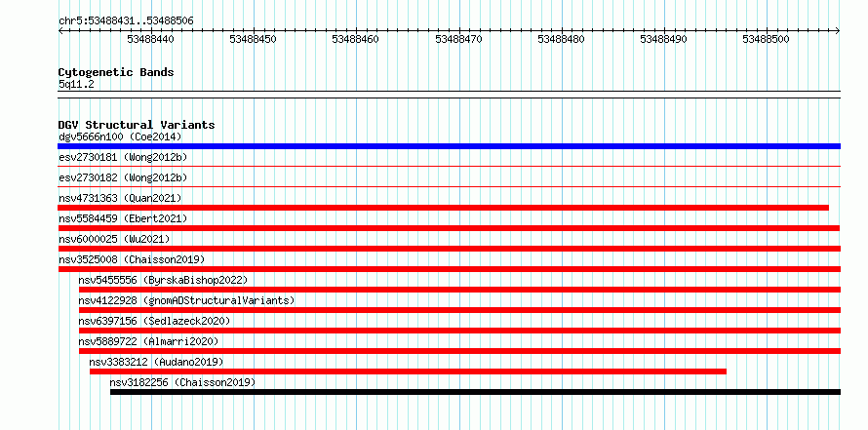
Task: Click the thin red esv2730182 variant line
Action: pos(449,186)
